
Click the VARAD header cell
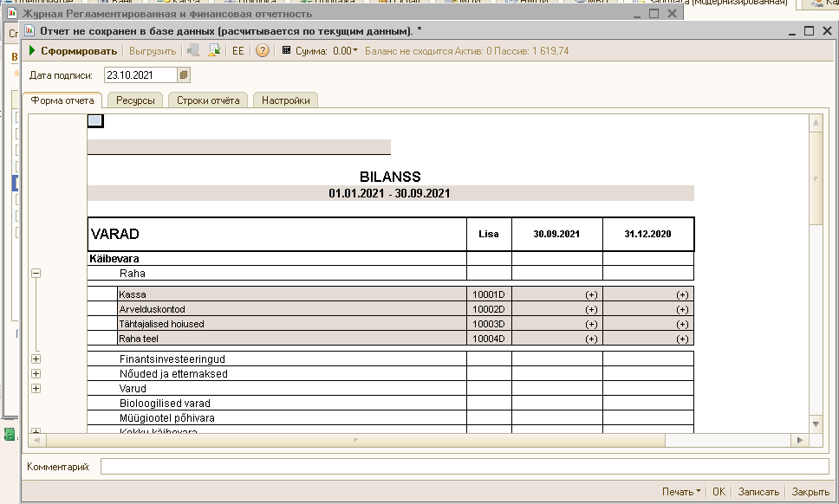coord(277,234)
